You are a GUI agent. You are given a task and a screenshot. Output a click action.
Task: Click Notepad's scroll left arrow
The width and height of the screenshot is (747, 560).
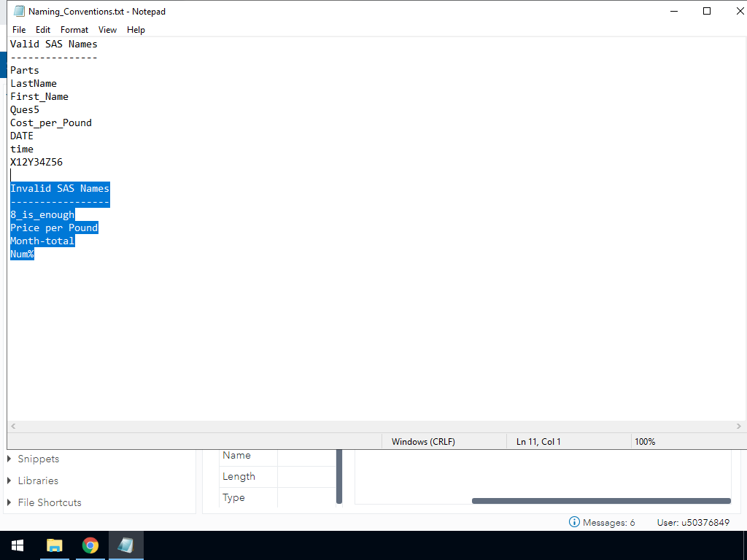click(x=13, y=426)
